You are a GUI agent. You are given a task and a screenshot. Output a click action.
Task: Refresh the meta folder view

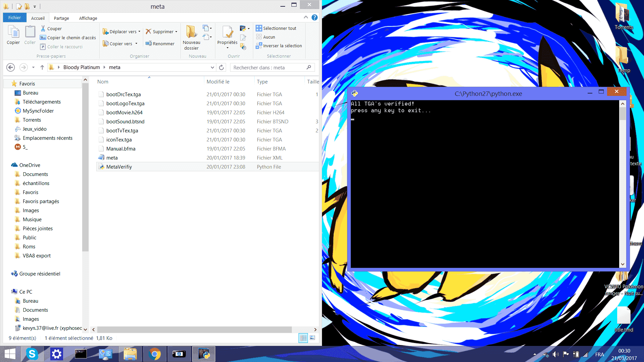[x=221, y=67]
